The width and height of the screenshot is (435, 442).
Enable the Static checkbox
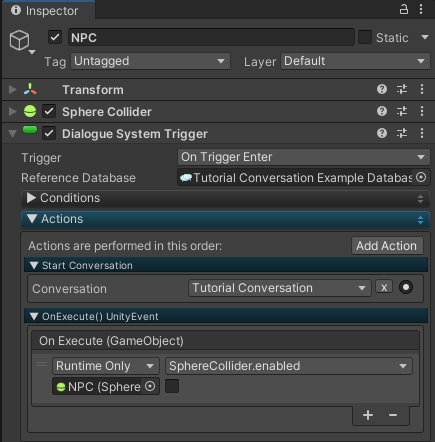click(365, 37)
